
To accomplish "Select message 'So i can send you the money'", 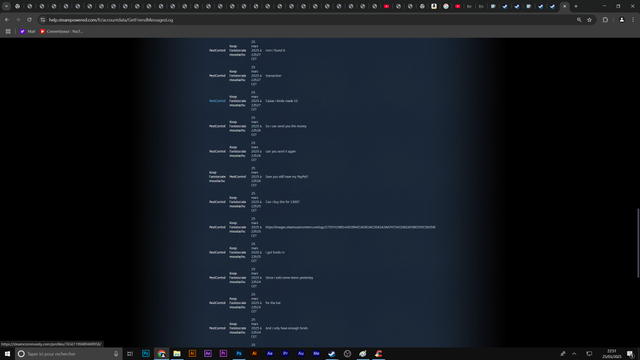I will 286,126.
